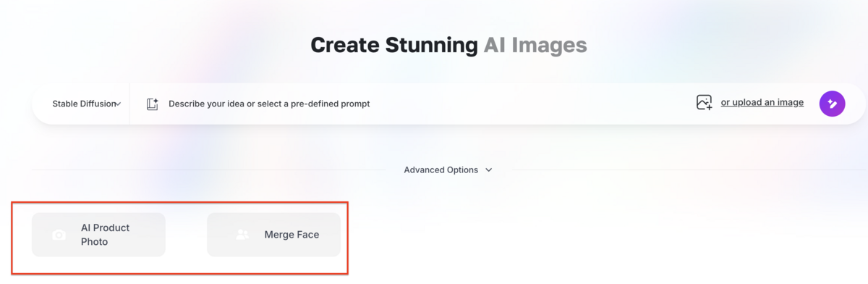
Task: Select the AI Product Photo label text
Action: pos(105,235)
